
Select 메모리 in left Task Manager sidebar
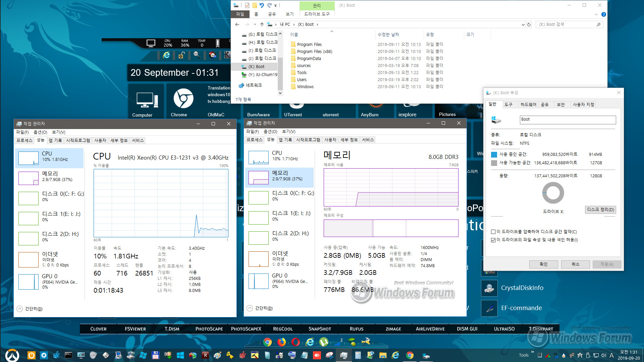(x=49, y=178)
